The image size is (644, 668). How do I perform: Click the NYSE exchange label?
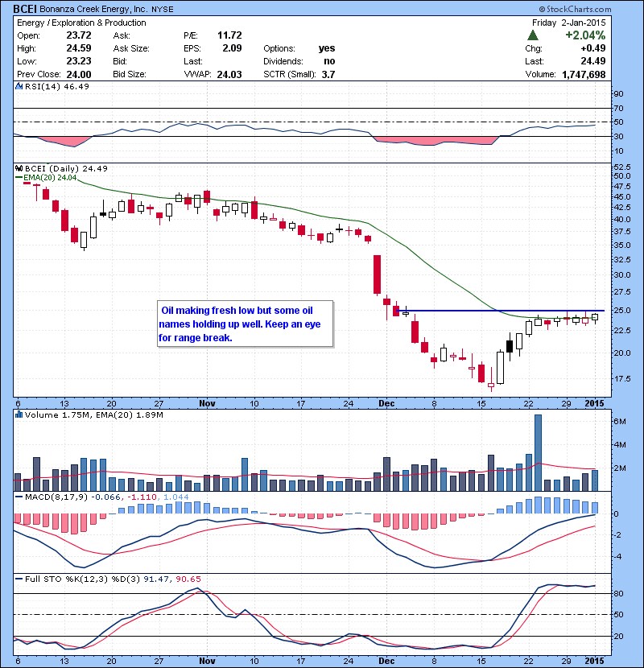click(163, 10)
